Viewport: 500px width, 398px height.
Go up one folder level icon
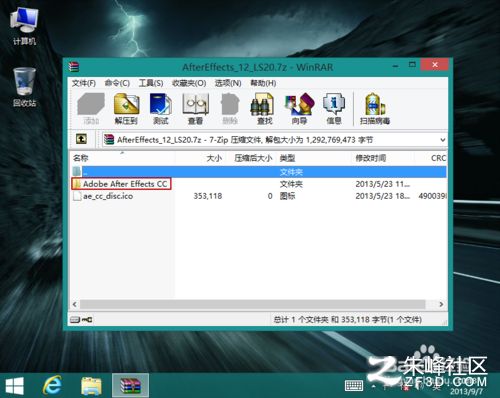(x=81, y=139)
